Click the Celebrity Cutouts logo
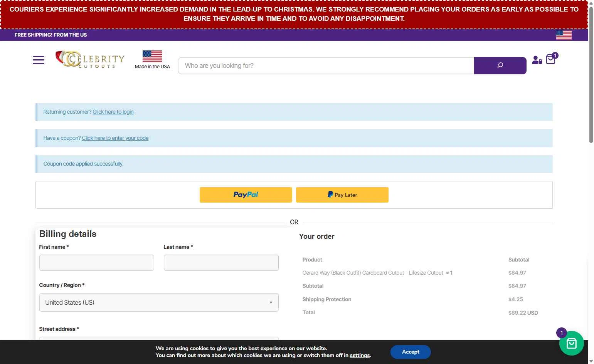Screen dimensions: 594x364 coord(90,59)
